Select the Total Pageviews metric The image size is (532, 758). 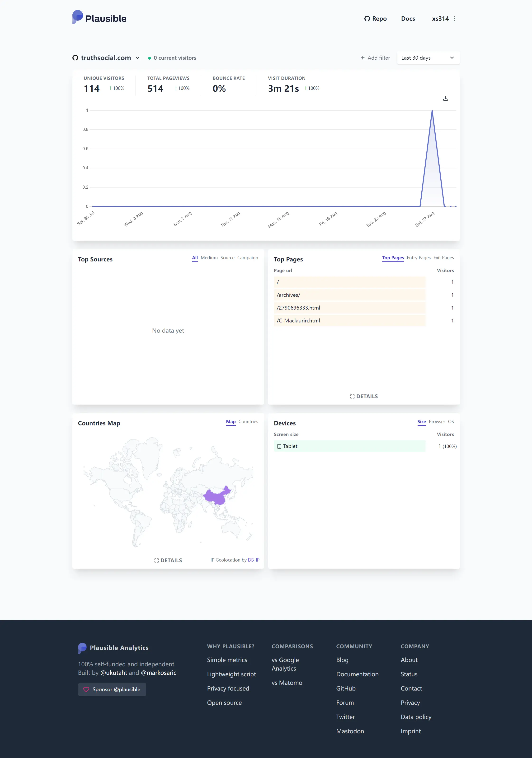point(168,85)
